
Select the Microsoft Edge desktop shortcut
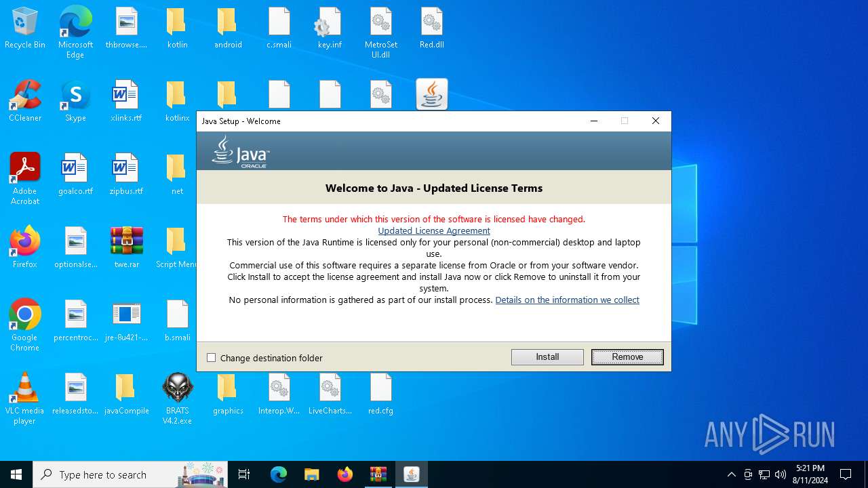coord(75,33)
